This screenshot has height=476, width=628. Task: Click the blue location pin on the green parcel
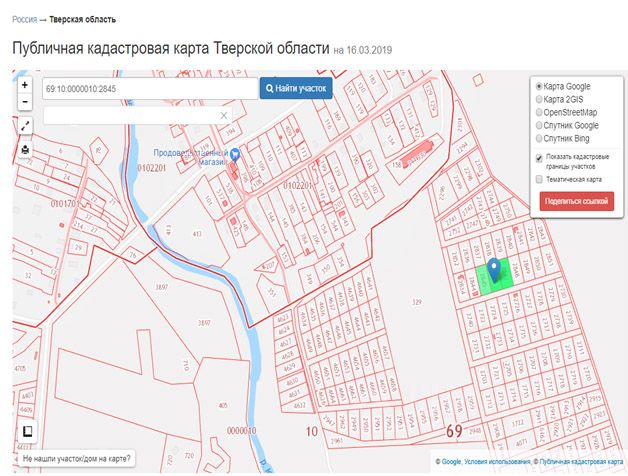coord(493,270)
